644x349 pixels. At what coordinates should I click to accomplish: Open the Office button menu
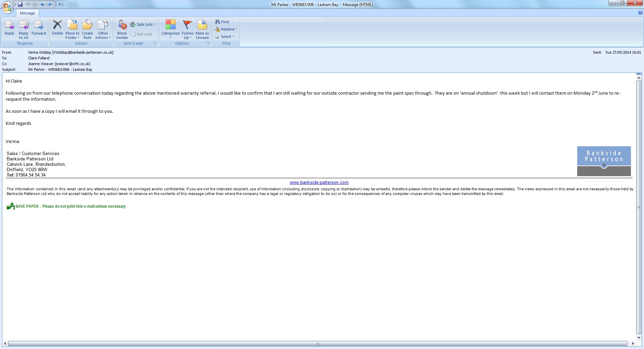(x=7, y=7)
